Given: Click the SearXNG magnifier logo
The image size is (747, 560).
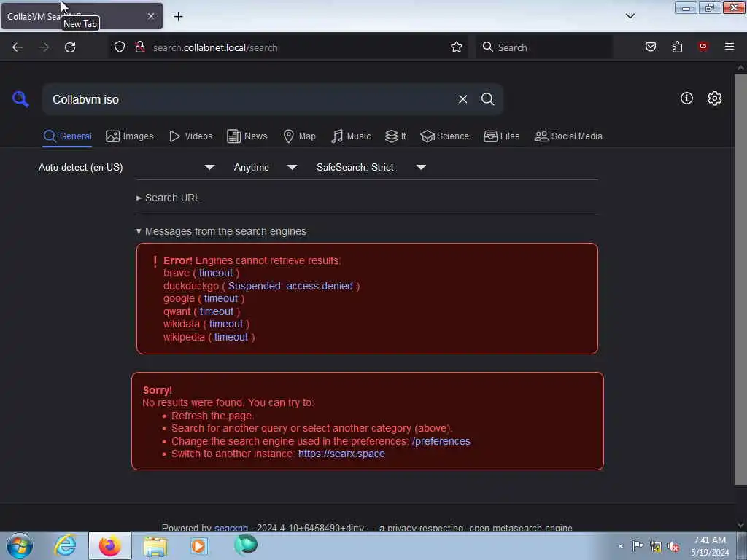Looking at the screenshot, I should point(20,99).
